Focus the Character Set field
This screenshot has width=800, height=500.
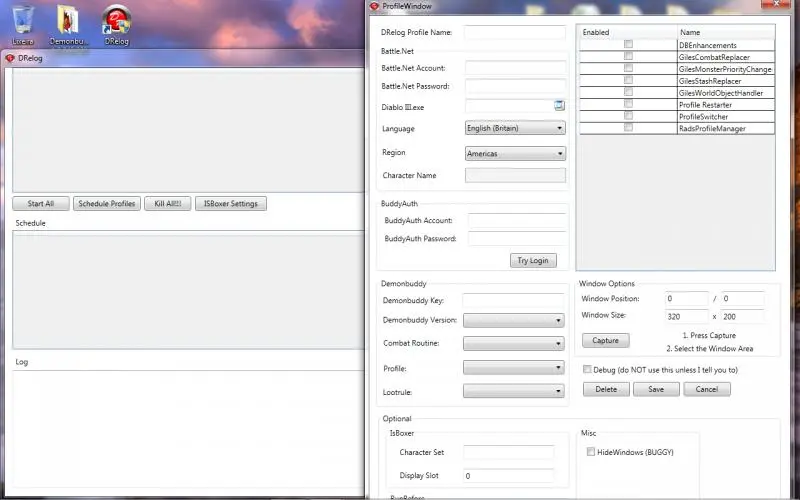509,452
